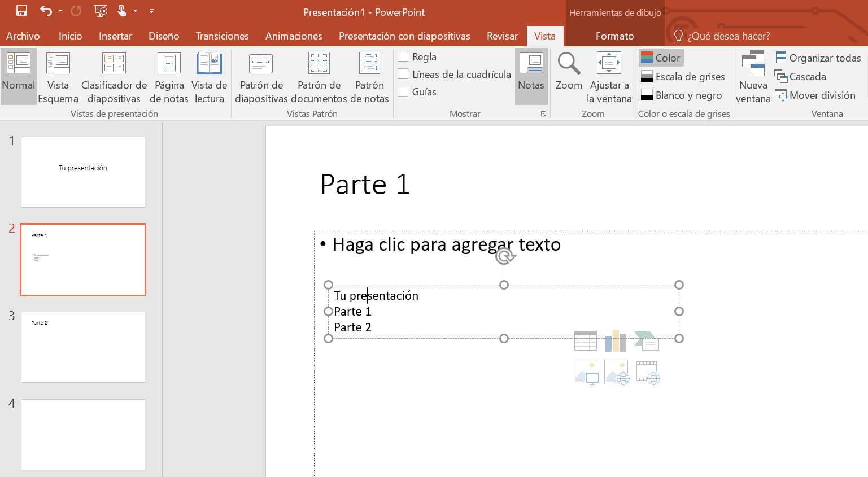This screenshot has height=477, width=868.
Task: Open the Archivo menu
Action: [23, 36]
